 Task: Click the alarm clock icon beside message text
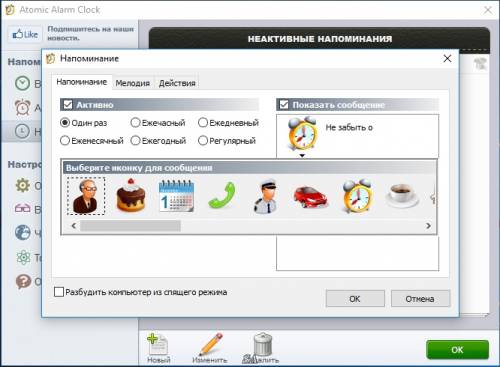pos(302,134)
